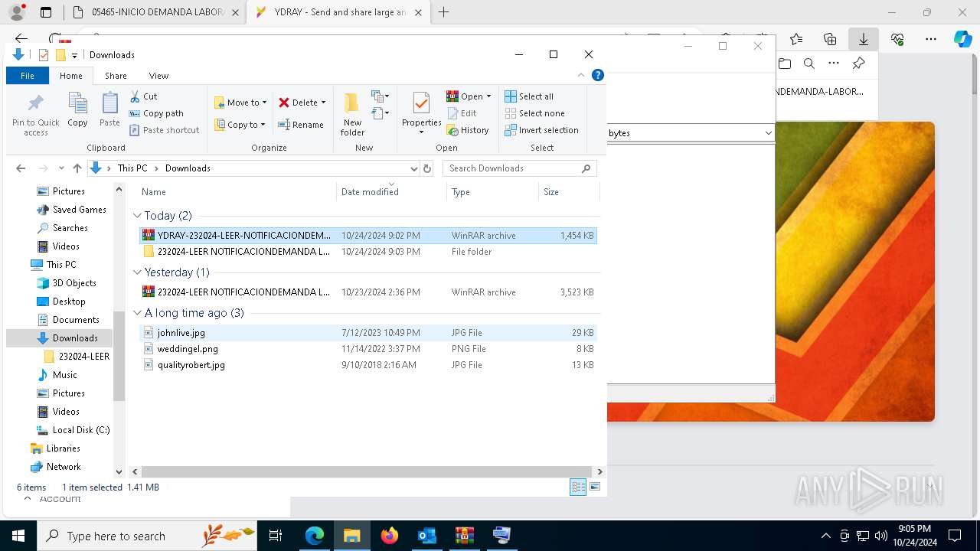The image size is (980, 551).
Task: Click Pin to Quick access icon
Action: (x=35, y=103)
